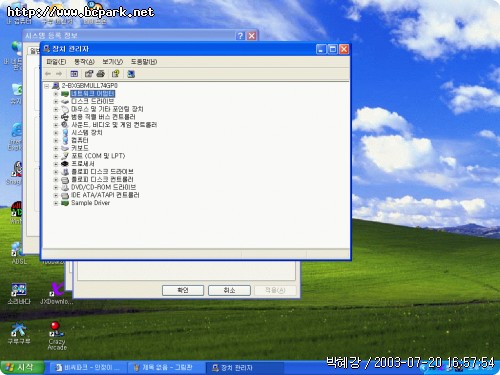Image resolution: width=500 pixels, height=375 pixels.
Task: Click the ? help button on 시스템 등록 정보 title bar
Action: click(x=240, y=36)
